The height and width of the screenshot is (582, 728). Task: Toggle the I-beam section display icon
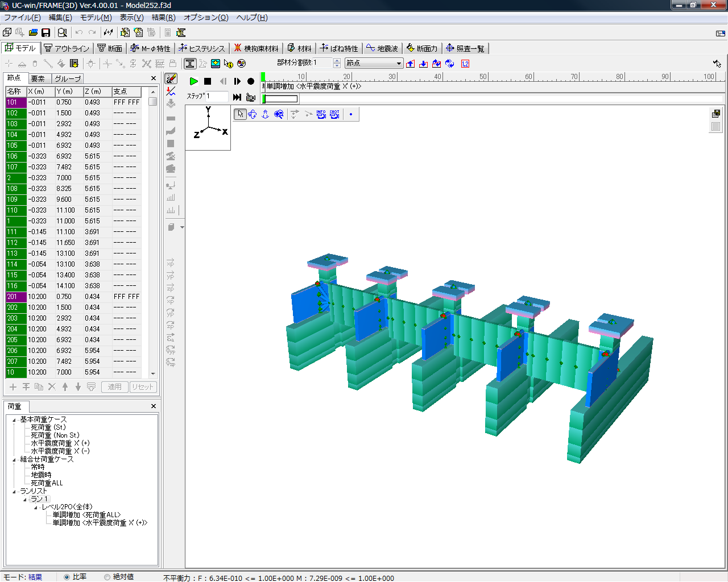coord(190,64)
